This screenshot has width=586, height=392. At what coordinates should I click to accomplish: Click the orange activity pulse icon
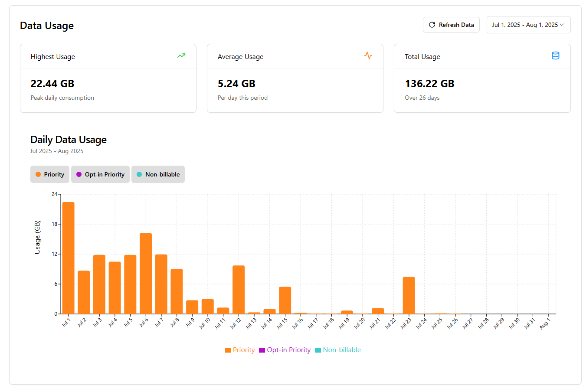tap(368, 56)
